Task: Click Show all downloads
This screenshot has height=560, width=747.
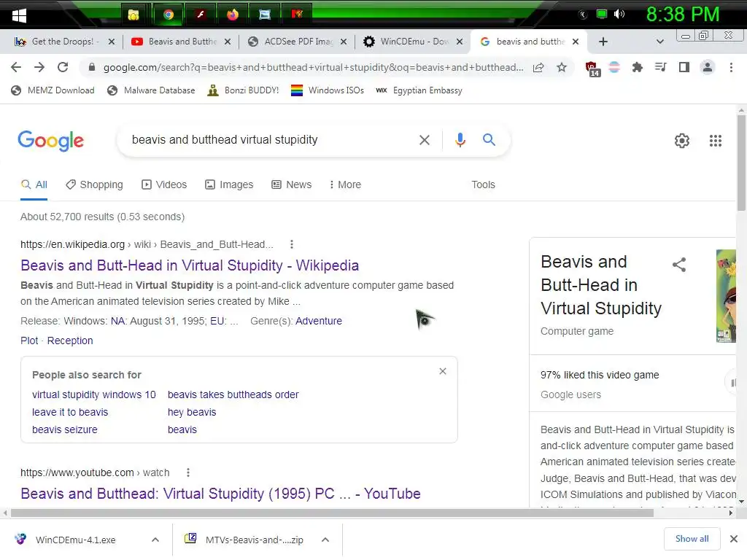Action: 692,539
